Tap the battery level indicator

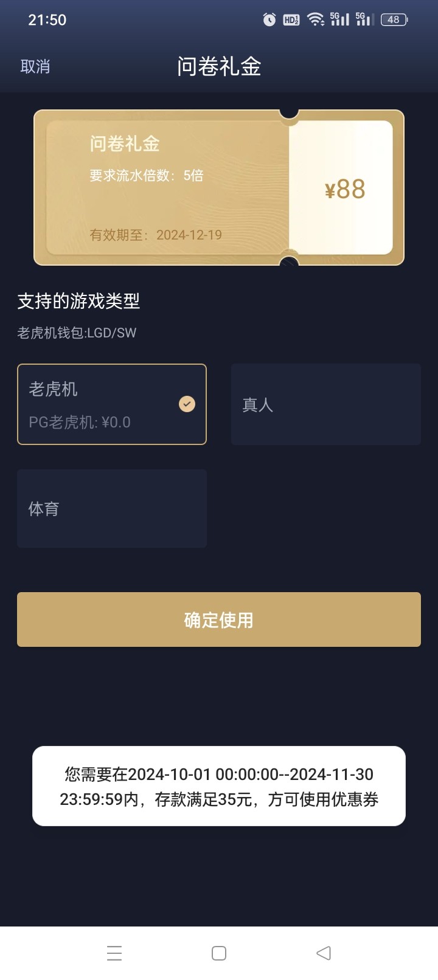pyautogui.click(x=394, y=20)
